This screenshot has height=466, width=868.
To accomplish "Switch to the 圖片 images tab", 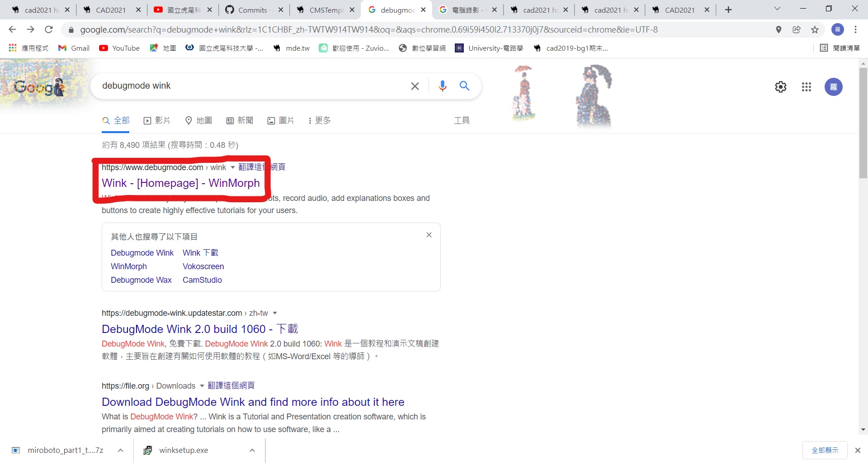I will (x=281, y=121).
